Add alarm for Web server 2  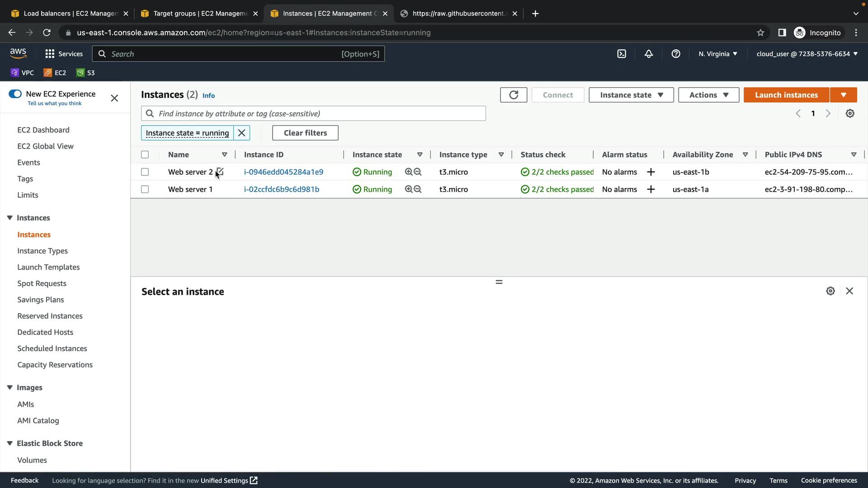tap(651, 172)
